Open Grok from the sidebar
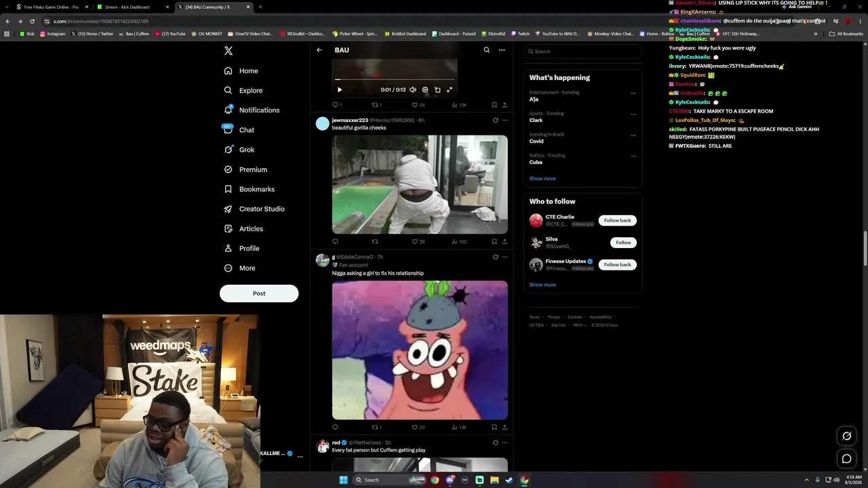868x488 pixels. coord(239,149)
